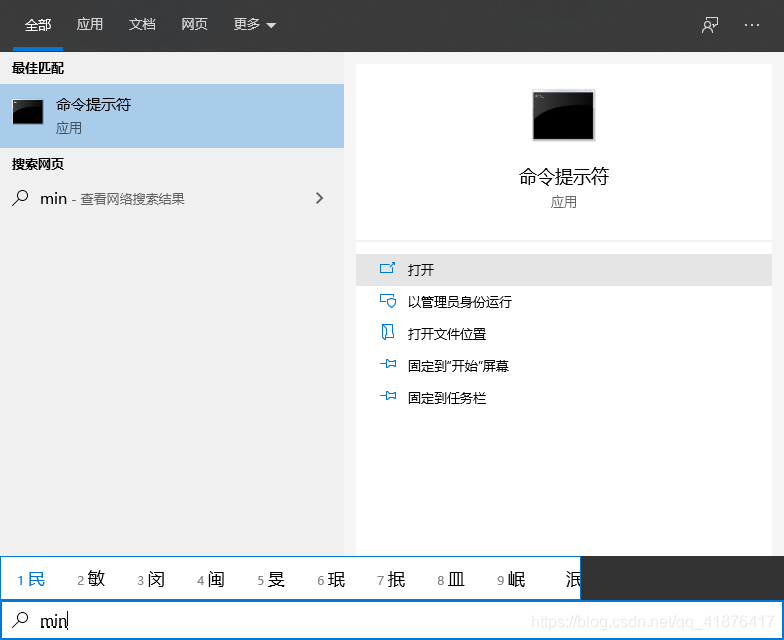Image resolution: width=784 pixels, height=640 pixels.
Task: Click min 查看网络搜索结果 web search
Action: coord(172,198)
